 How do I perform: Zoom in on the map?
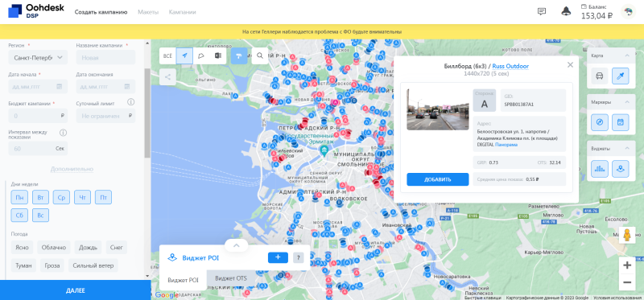[x=627, y=265]
